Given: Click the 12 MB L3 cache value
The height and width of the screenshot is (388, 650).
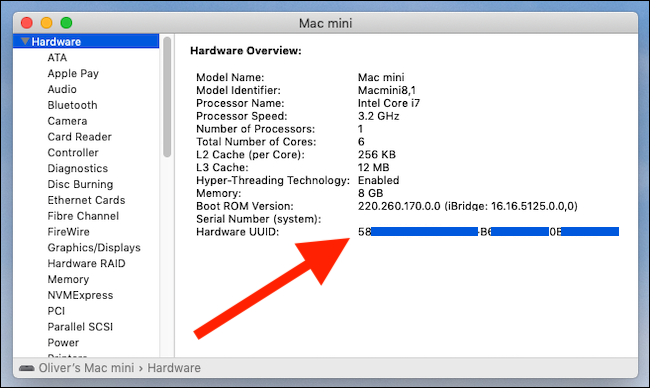Looking at the screenshot, I should [x=374, y=167].
